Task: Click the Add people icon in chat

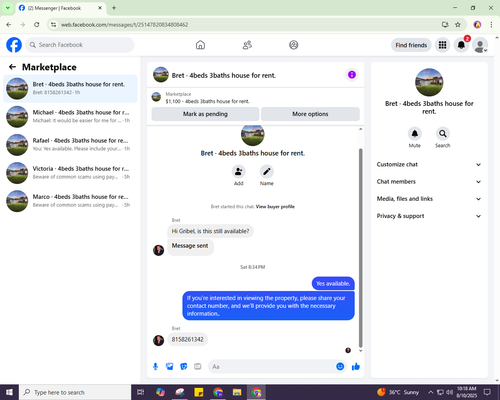Action: point(239,172)
